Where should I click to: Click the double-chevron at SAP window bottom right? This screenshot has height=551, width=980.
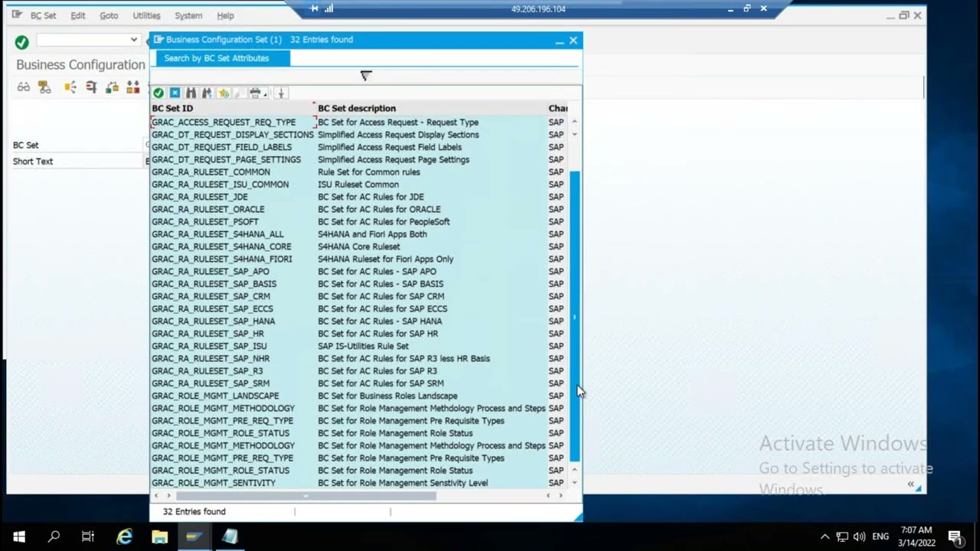coord(911,484)
